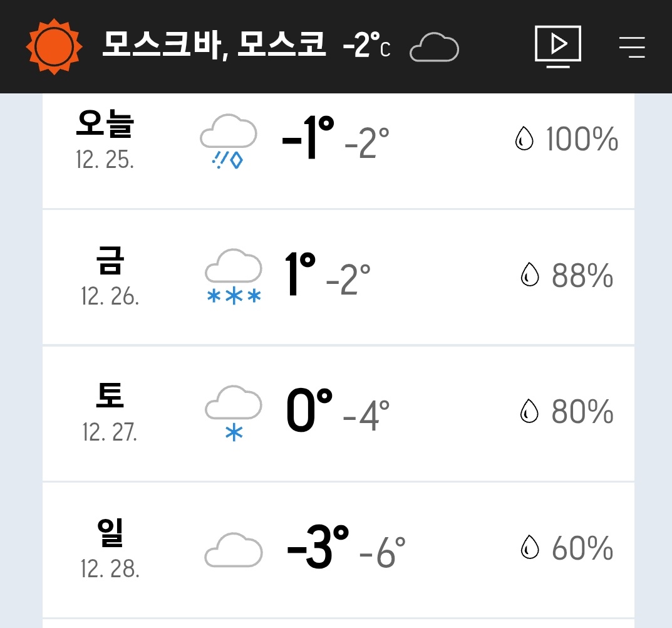672x628 pixels.
Task: Click the AccuWeather sun logo
Action: tap(54, 47)
